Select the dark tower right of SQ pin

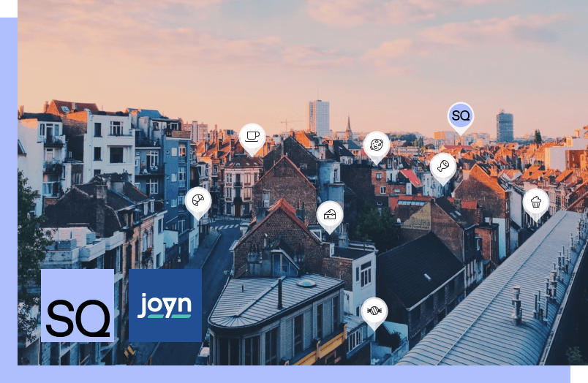pos(505,126)
